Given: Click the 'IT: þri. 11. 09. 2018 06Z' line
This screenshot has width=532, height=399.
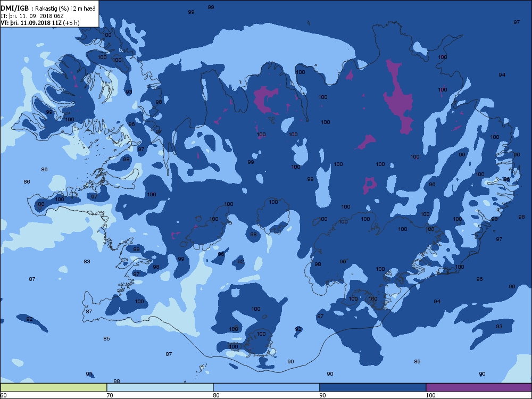Looking at the screenshot, I should pos(32,15).
